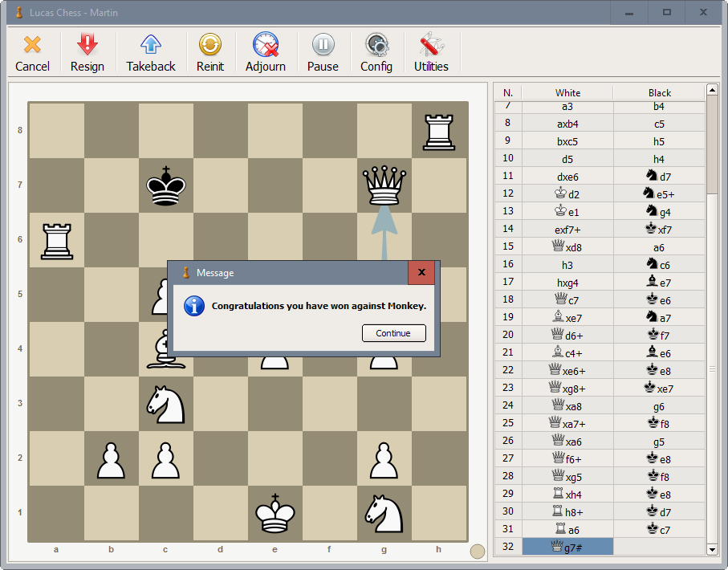Select move 12 white Kd2 cell

(567, 194)
